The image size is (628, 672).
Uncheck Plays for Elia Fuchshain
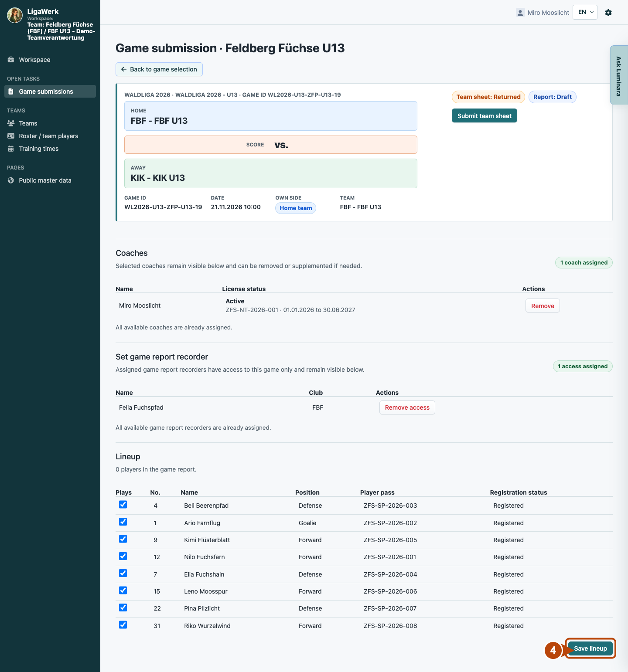click(x=123, y=573)
